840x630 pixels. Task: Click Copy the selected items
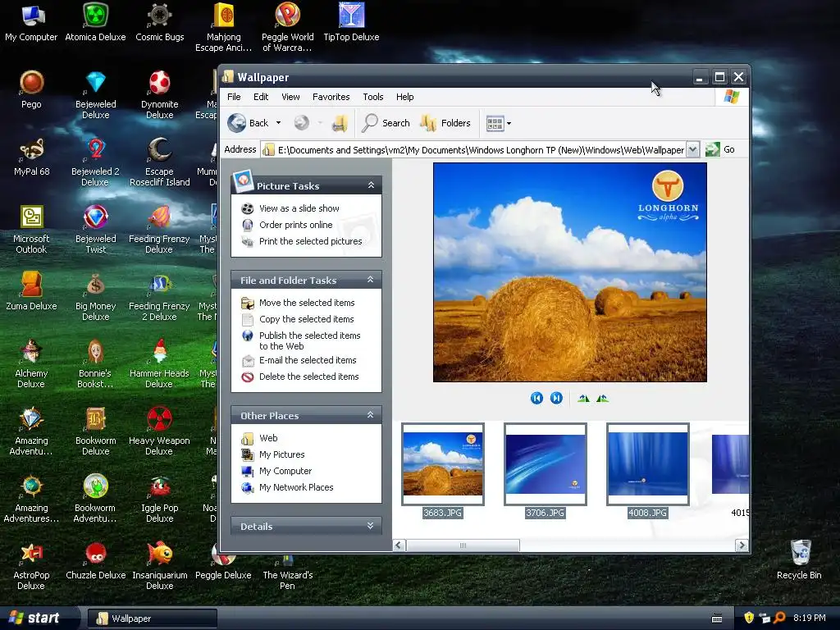[x=307, y=319]
